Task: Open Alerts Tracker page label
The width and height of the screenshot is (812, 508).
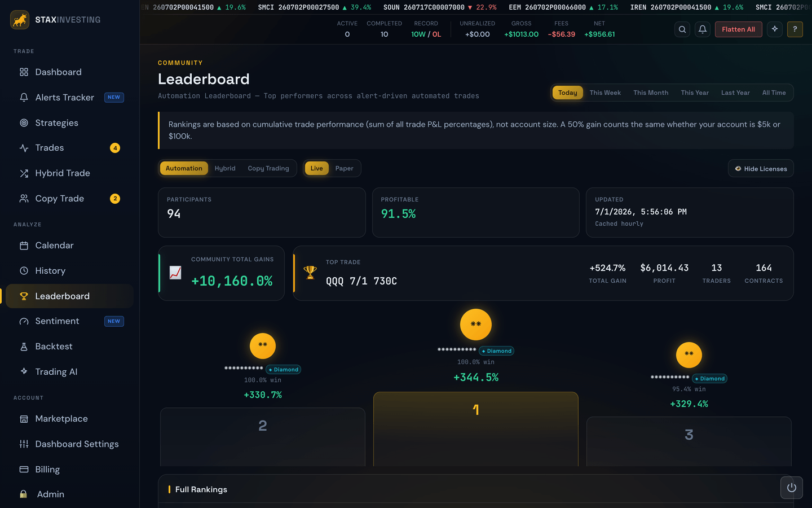Action: [x=65, y=98]
